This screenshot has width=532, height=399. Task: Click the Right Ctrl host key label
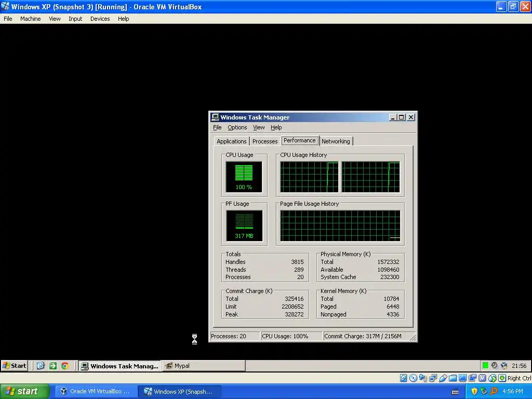519,378
